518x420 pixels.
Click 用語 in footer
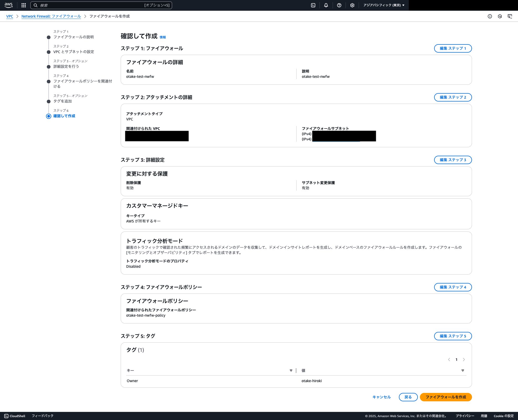click(x=484, y=416)
